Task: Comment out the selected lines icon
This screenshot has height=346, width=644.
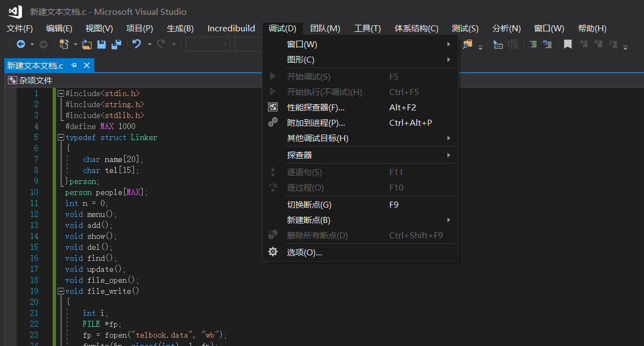Action: [533, 44]
